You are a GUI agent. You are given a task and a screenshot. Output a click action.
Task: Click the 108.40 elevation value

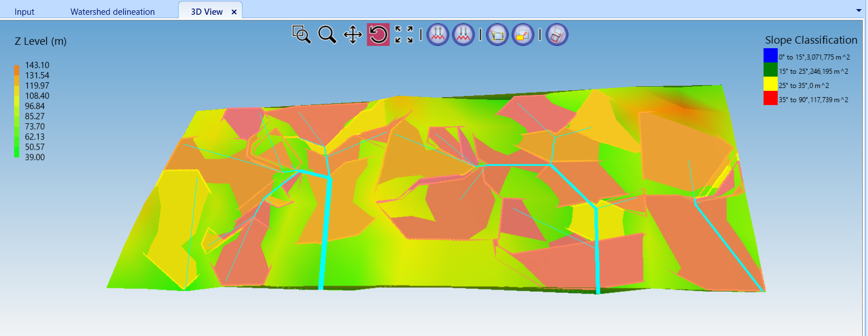(x=37, y=96)
